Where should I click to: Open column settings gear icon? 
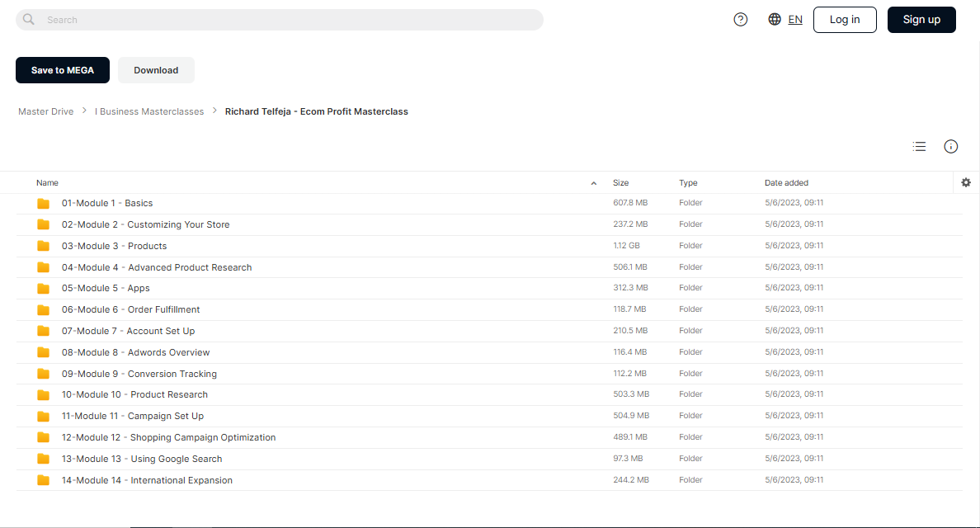pos(966,182)
